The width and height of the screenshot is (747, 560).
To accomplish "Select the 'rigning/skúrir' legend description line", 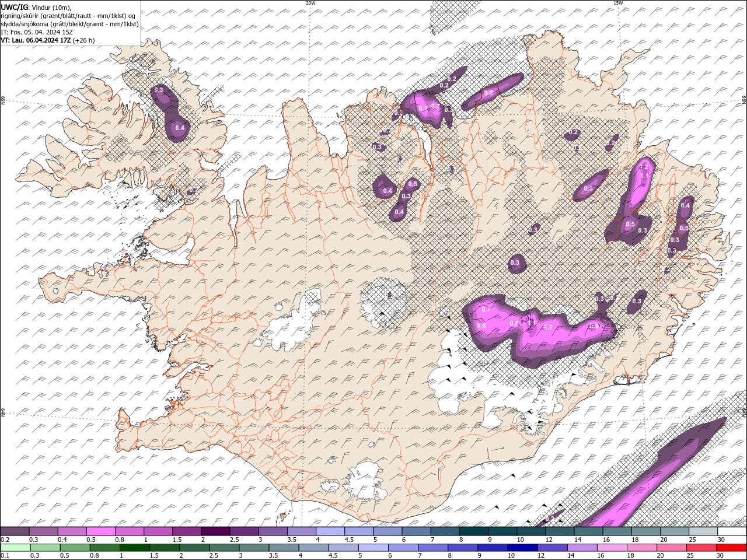I will (x=69, y=16).
